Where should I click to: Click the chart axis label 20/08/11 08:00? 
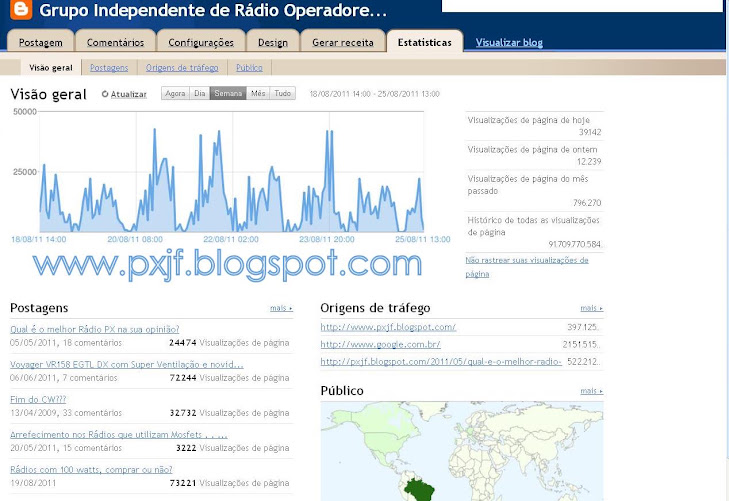pos(135,239)
